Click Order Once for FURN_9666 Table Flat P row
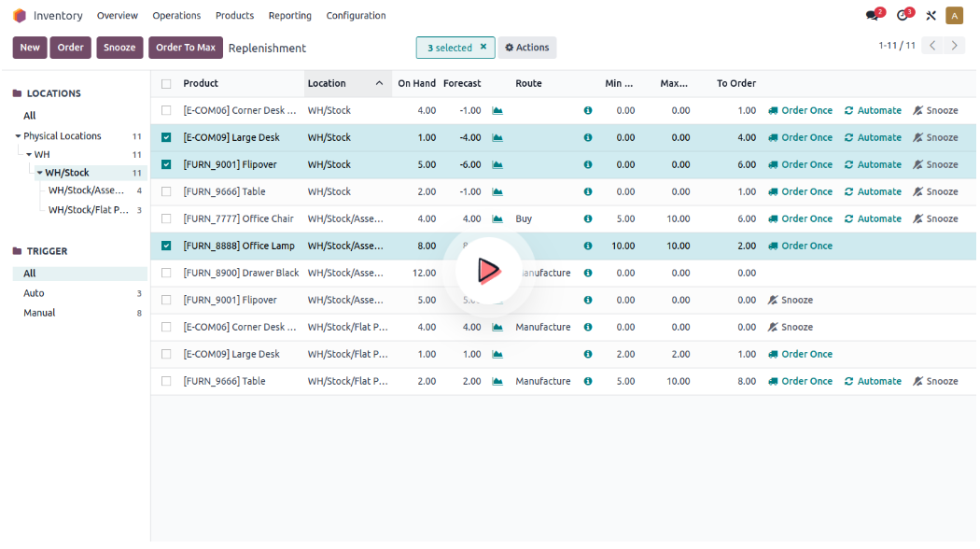 click(x=800, y=382)
